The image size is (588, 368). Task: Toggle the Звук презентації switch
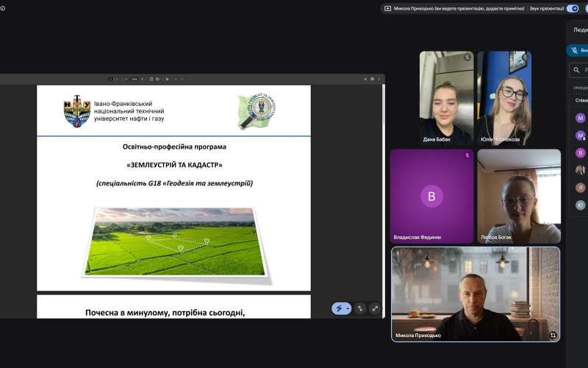point(573,8)
